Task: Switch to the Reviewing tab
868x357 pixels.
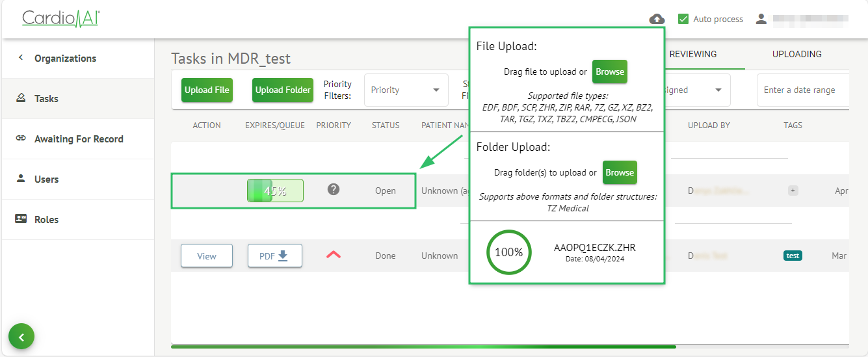Action: 693,54
